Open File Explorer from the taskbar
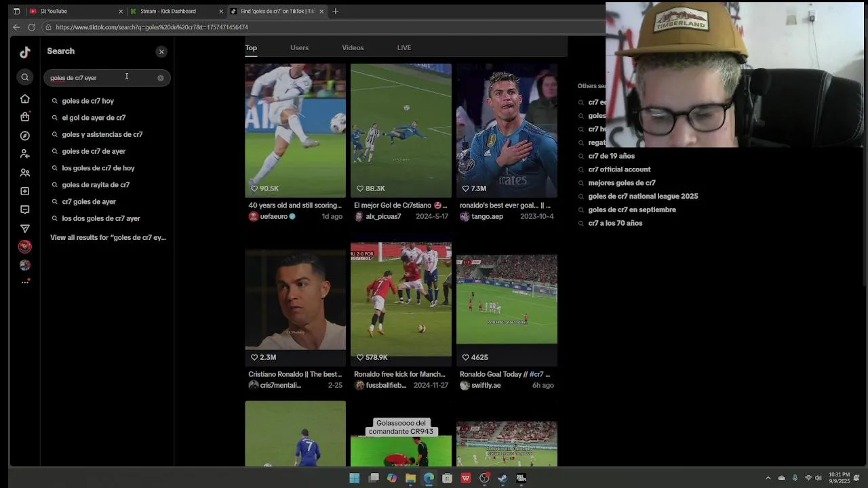 coord(410,479)
